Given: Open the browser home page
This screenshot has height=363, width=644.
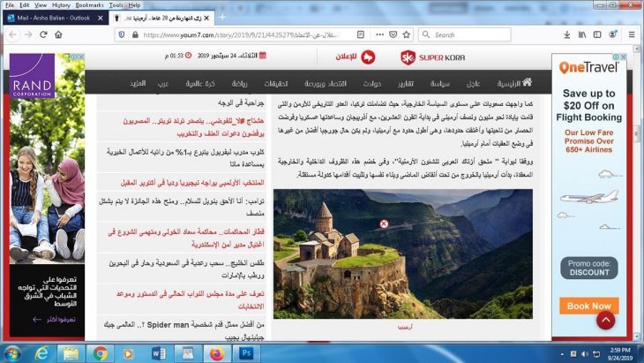Looking at the screenshot, I should (58, 35).
